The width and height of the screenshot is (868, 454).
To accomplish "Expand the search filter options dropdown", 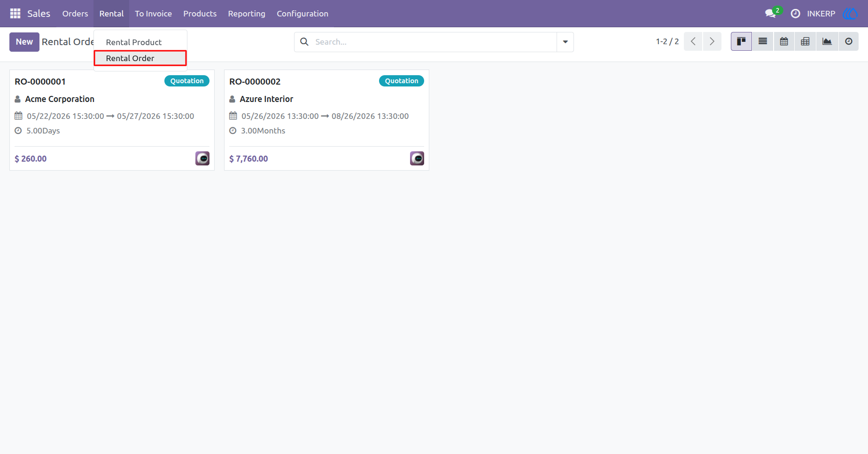I will (566, 42).
